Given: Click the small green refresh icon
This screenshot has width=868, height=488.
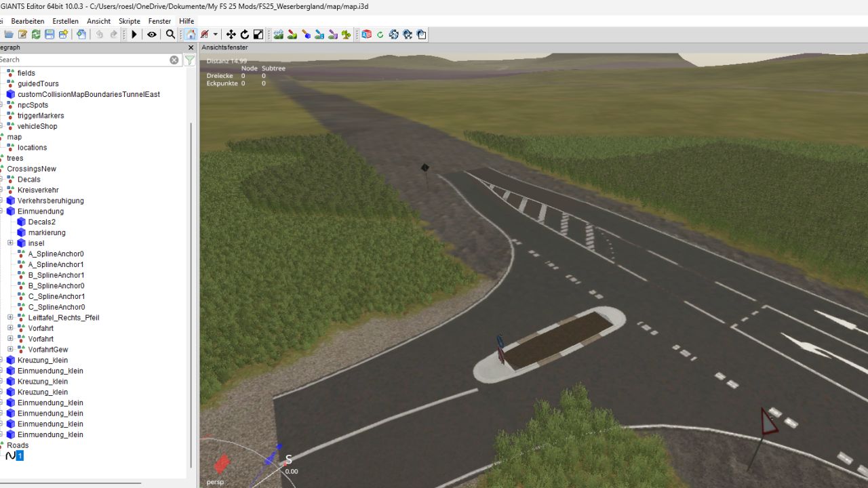Looking at the screenshot, I should pyautogui.click(x=380, y=35).
